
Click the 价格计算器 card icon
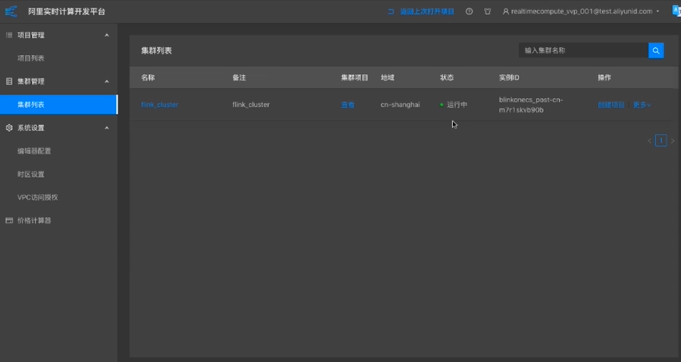(x=9, y=221)
